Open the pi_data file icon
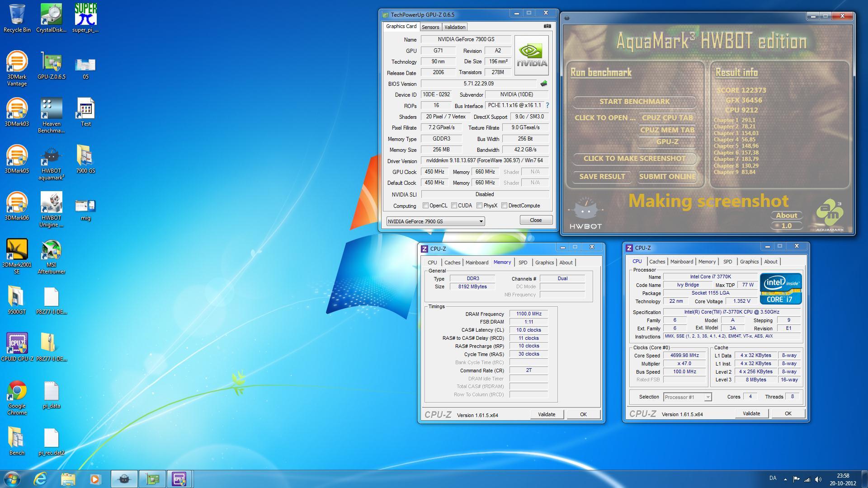Image resolution: width=868 pixels, height=488 pixels. coord(51,394)
